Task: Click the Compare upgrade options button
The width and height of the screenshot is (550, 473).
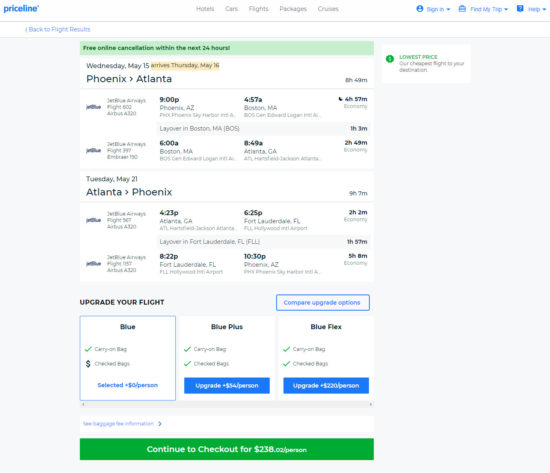Action: tap(323, 302)
